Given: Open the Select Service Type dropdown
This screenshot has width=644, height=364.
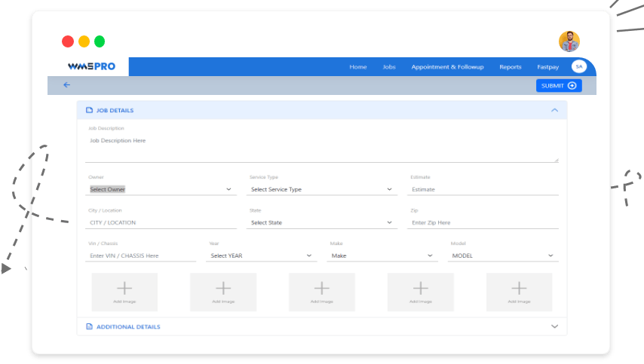Looking at the screenshot, I should 322,190.
